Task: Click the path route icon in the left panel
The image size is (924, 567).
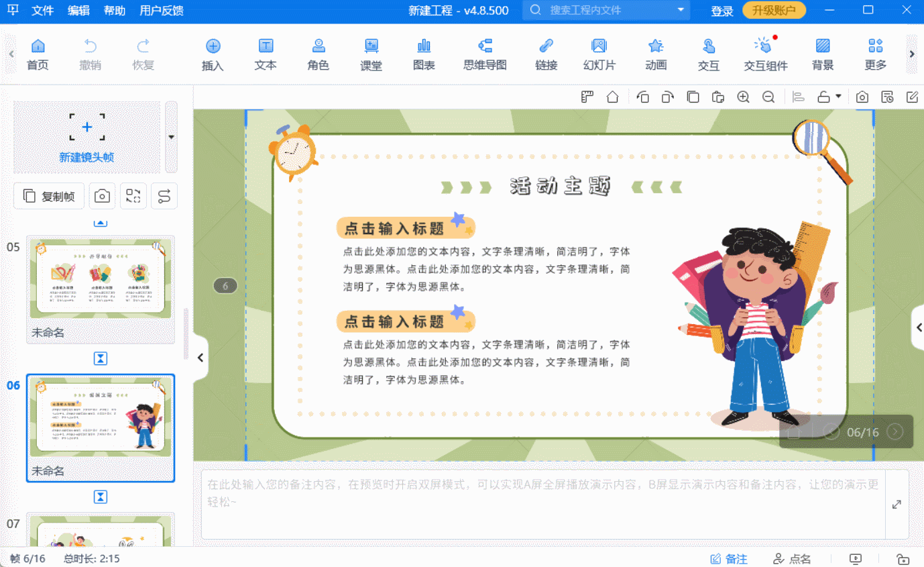Action: coord(164,196)
